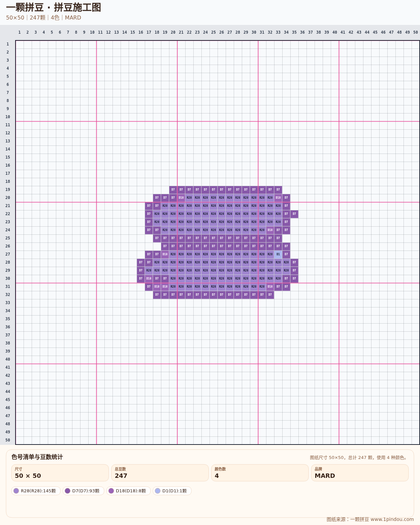This screenshot has height=525, width=420.
Task: Select the 'D18(D18):8颗' legend chip text
Action: point(131,491)
